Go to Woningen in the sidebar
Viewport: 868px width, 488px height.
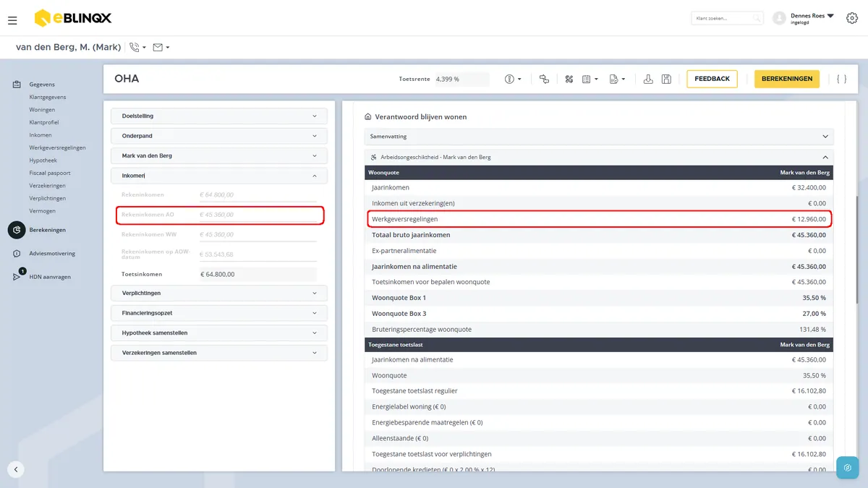[42, 110]
